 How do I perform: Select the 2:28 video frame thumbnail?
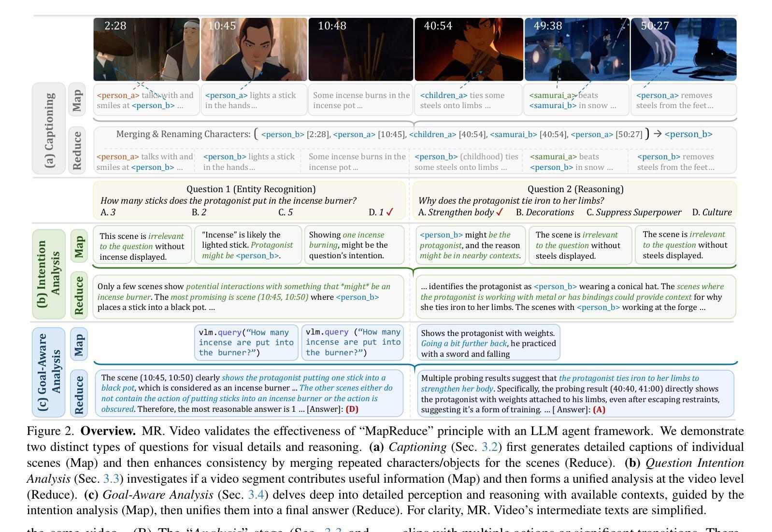(146, 49)
